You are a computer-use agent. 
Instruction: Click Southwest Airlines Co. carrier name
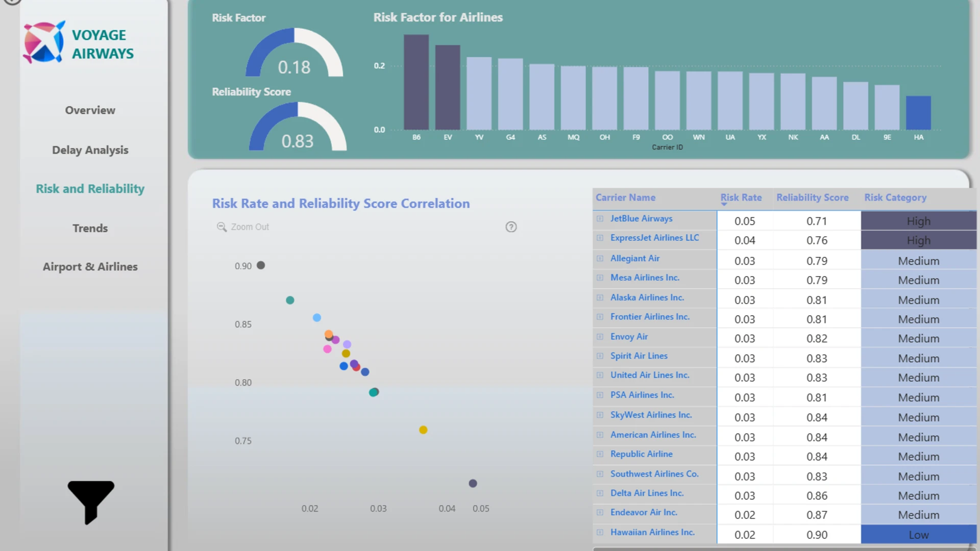(x=654, y=474)
